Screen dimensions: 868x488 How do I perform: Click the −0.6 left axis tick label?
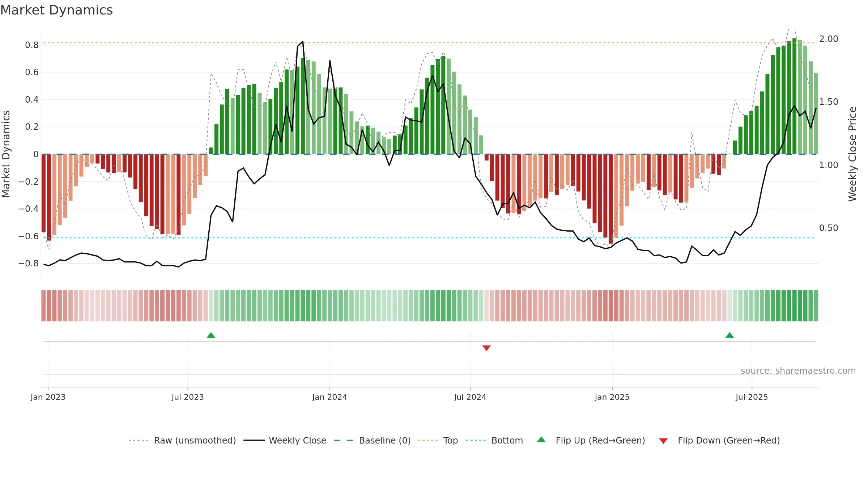(29, 236)
